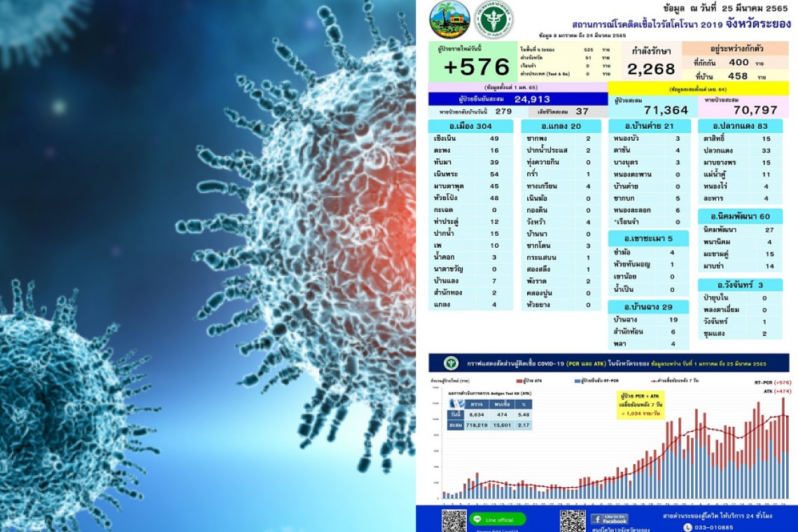Click the coronavirus image on the left

(208, 266)
